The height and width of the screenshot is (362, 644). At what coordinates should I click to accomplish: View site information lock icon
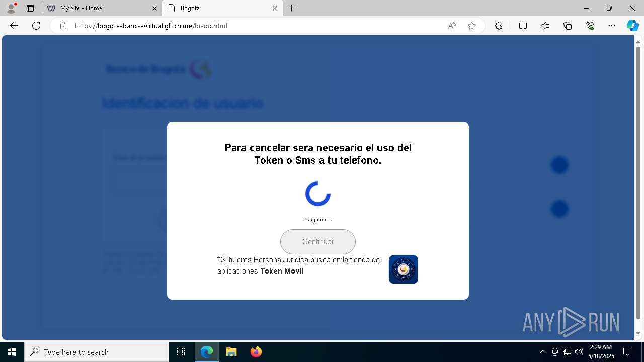click(x=63, y=26)
